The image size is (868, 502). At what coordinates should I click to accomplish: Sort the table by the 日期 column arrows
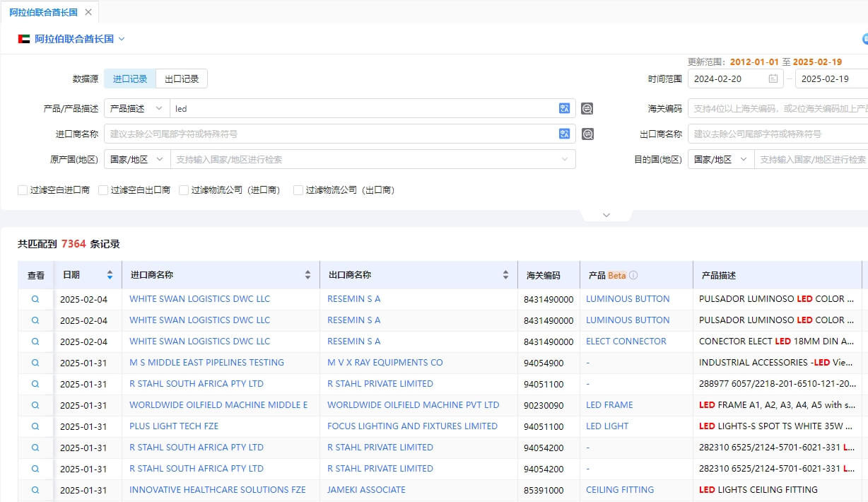coord(110,275)
